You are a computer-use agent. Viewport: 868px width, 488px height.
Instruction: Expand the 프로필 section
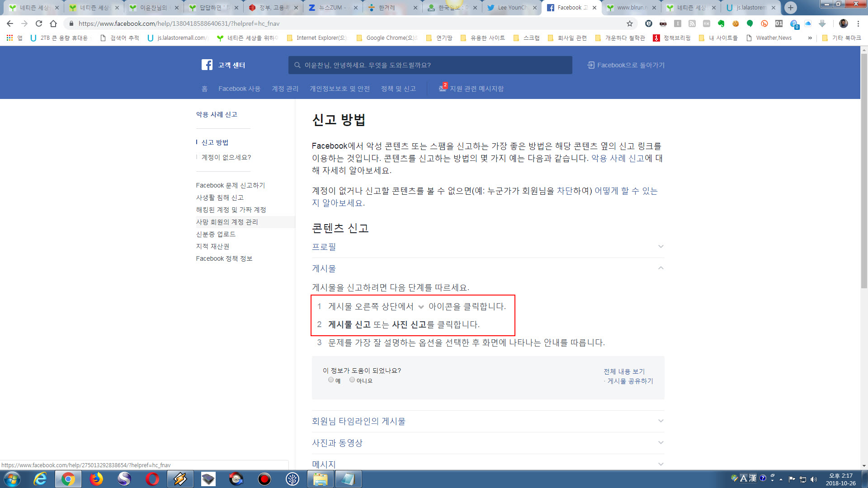(488, 247)
